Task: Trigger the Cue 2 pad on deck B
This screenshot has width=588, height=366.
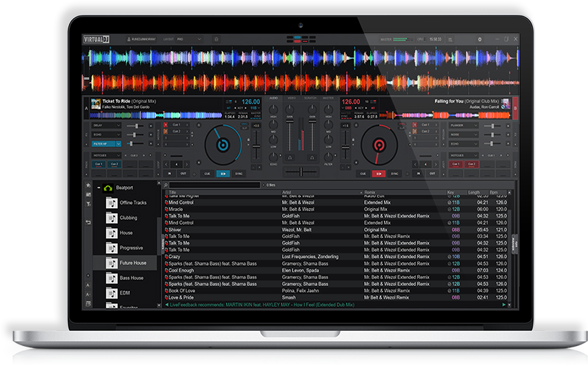Action: pyautogui.click(x=472, y=164)
